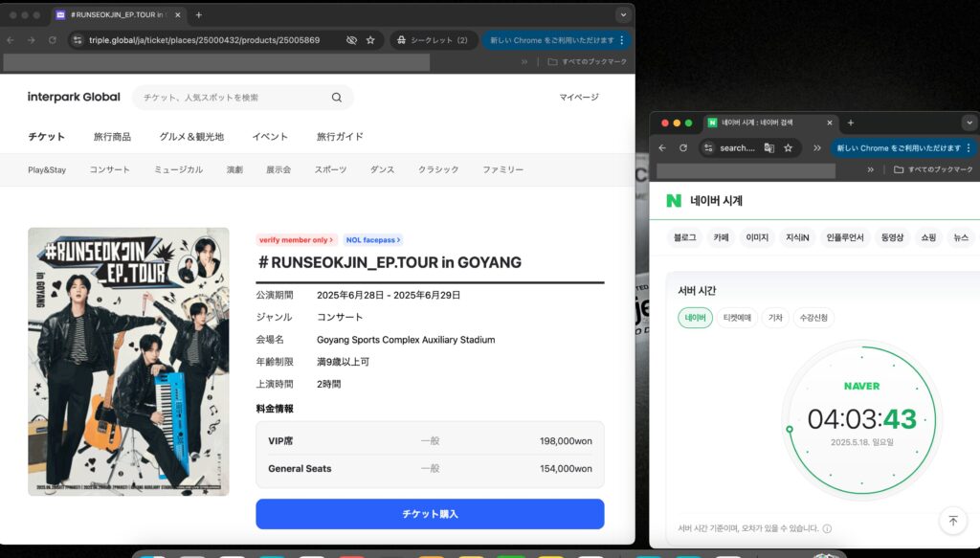The width and height of the screenshot is (980, 558).
Task: Click the search magnifier on Interpark Global
Action: 337,98
